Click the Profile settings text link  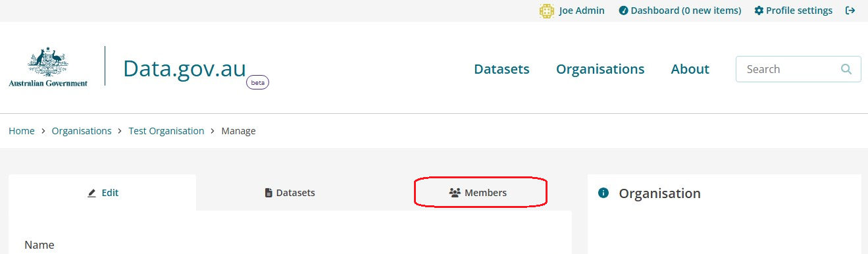pos(799,11)
